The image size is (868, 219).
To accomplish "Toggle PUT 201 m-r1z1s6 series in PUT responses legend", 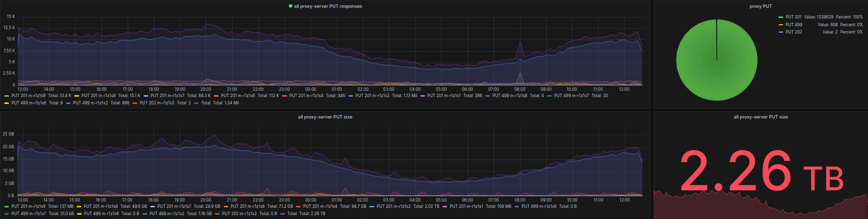I will tap(238, 96).
